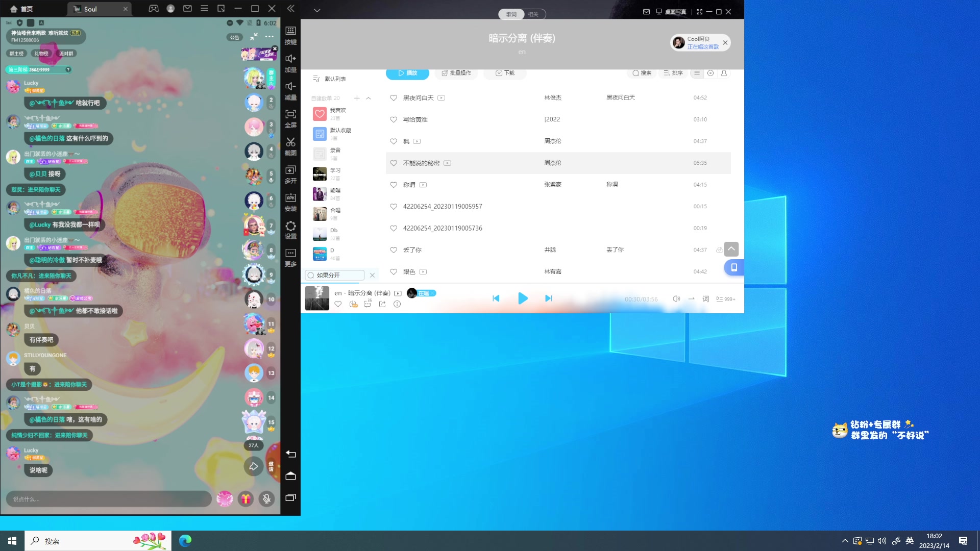980x551 pixels.
Task: Like the currently playing song heart icon
Action: point(338,304)
